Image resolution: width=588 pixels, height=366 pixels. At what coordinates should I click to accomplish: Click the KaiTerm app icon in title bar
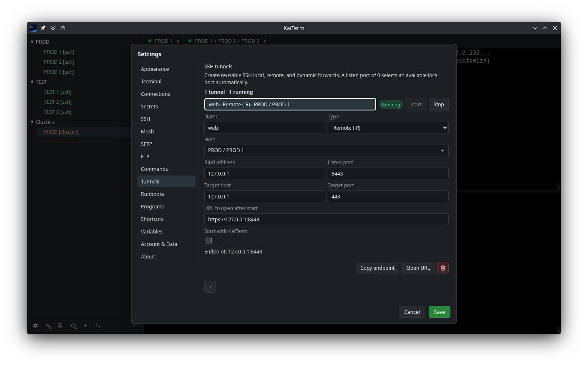click(x=33, y=28)
